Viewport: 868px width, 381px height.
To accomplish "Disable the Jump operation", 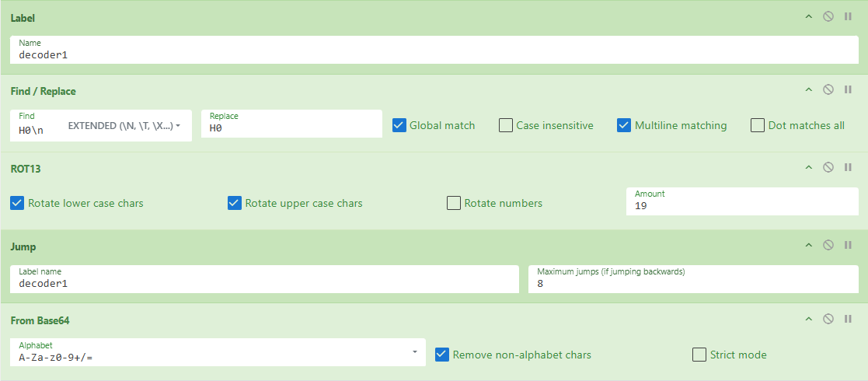I will click(828, 246).
